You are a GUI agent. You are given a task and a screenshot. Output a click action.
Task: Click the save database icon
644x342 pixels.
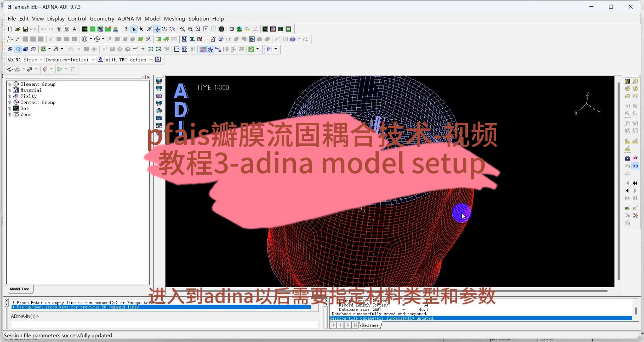point(24,28)
